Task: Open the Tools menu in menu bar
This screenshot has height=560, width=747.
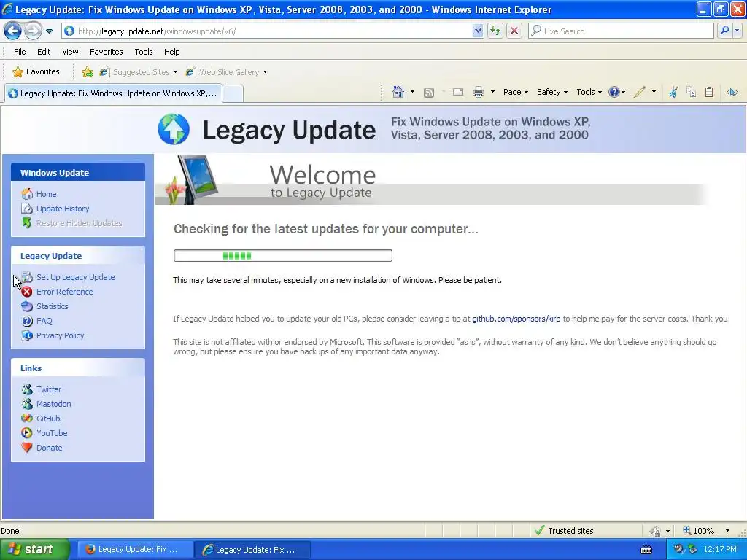Action: click(x=144, y=52)
